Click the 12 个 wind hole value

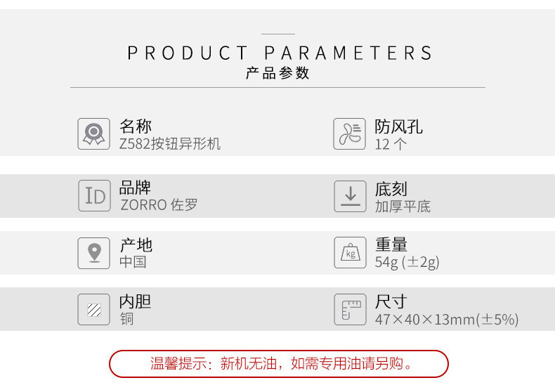pos(391,144)
